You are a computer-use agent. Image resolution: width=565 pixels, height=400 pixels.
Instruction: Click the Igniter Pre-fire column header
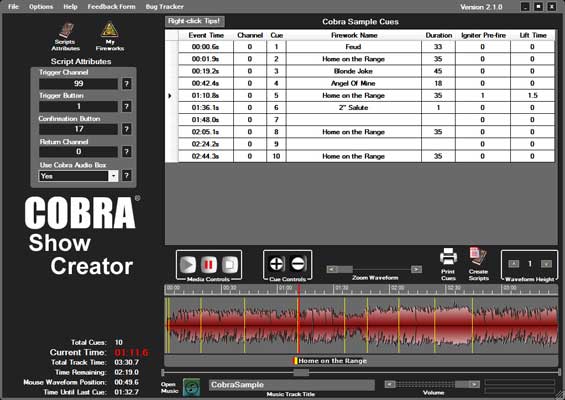pyautogui.click(x=483, y=35)
